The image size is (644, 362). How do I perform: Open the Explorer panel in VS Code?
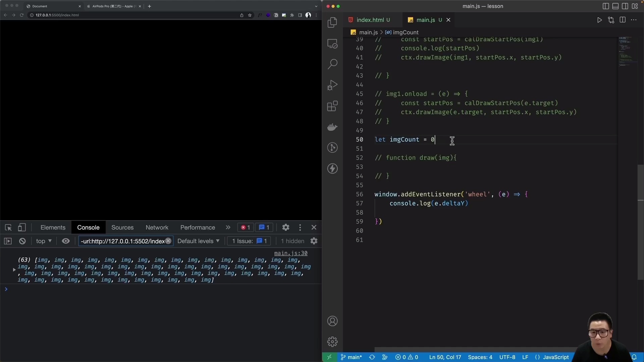point(332,22)
